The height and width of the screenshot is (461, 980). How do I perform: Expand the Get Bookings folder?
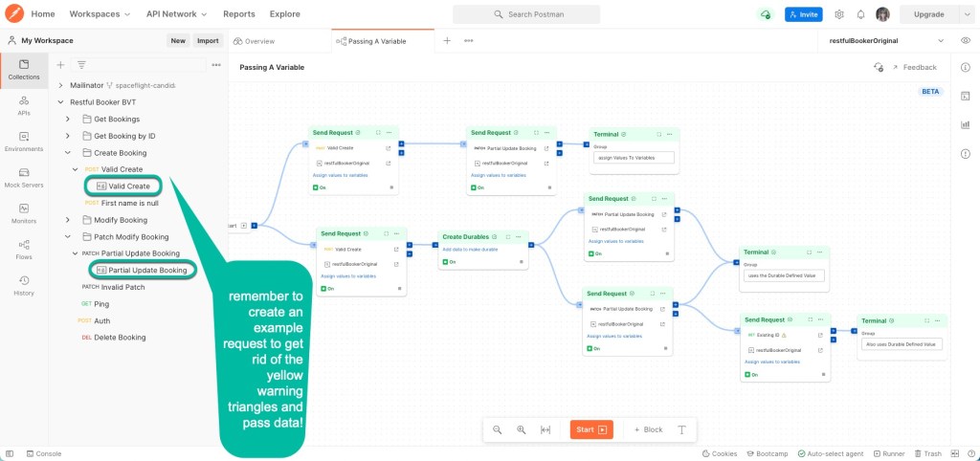67,119
